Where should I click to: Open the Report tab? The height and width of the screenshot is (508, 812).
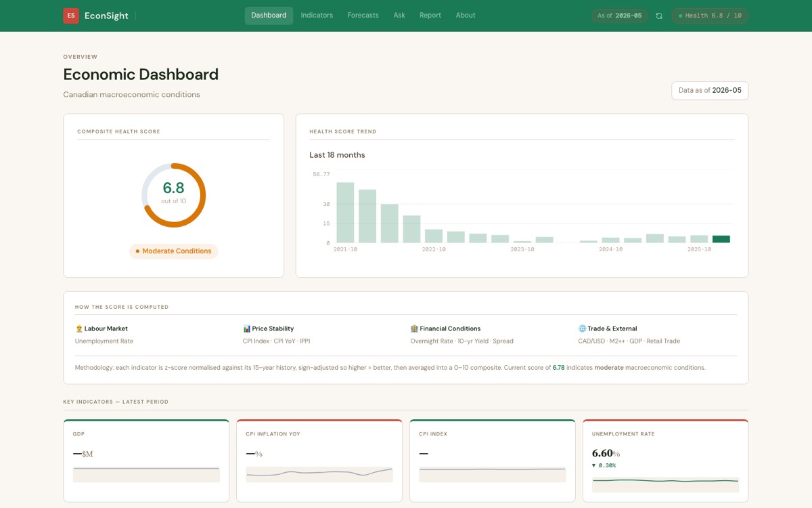tap(430, 16)
